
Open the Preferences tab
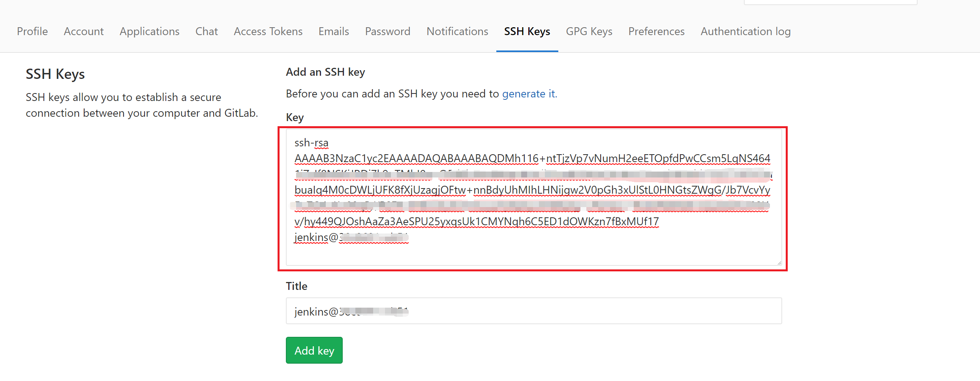tap(656, 32)
